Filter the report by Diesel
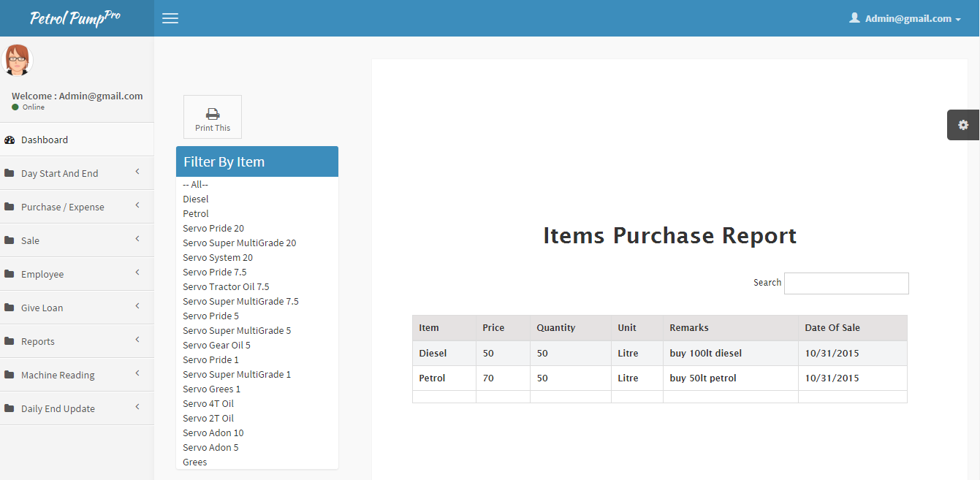 pos(196,199)
